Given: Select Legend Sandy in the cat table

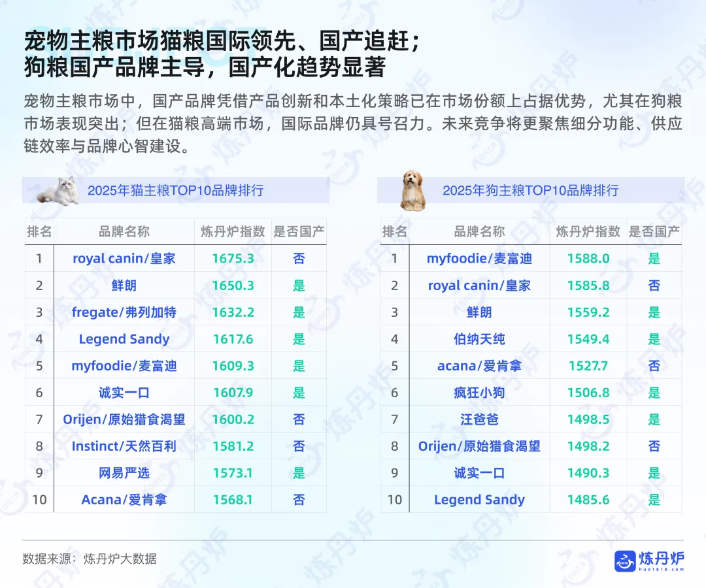Looking at the screenshot, I should (124, 339).
